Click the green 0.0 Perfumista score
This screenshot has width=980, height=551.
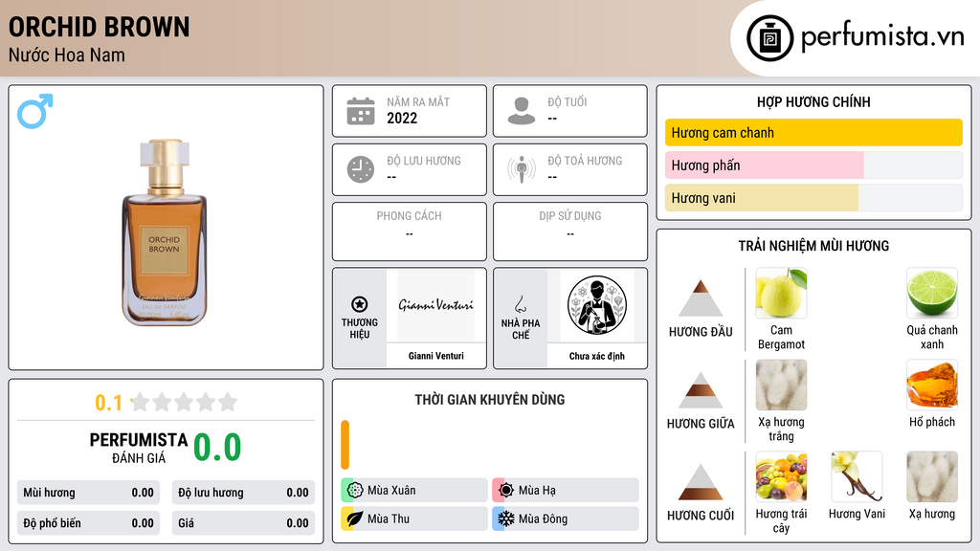217,448
